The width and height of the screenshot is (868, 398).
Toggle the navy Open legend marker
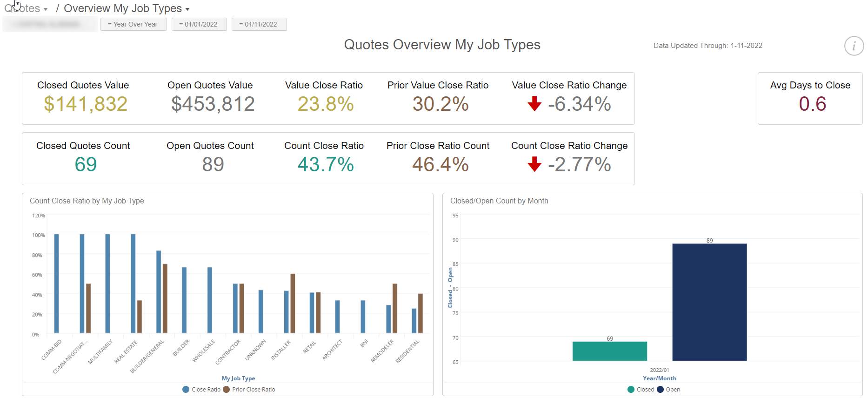(x=660, y=390)
